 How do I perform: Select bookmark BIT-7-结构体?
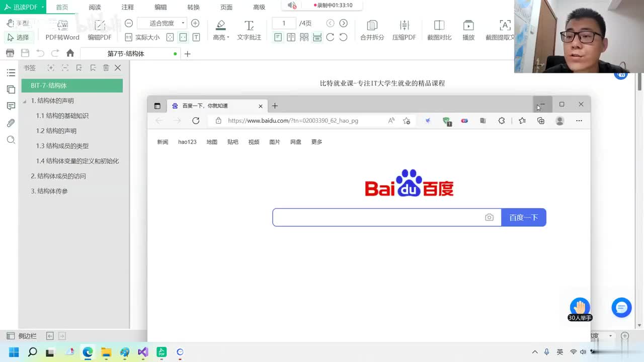(x=72, y=85)
